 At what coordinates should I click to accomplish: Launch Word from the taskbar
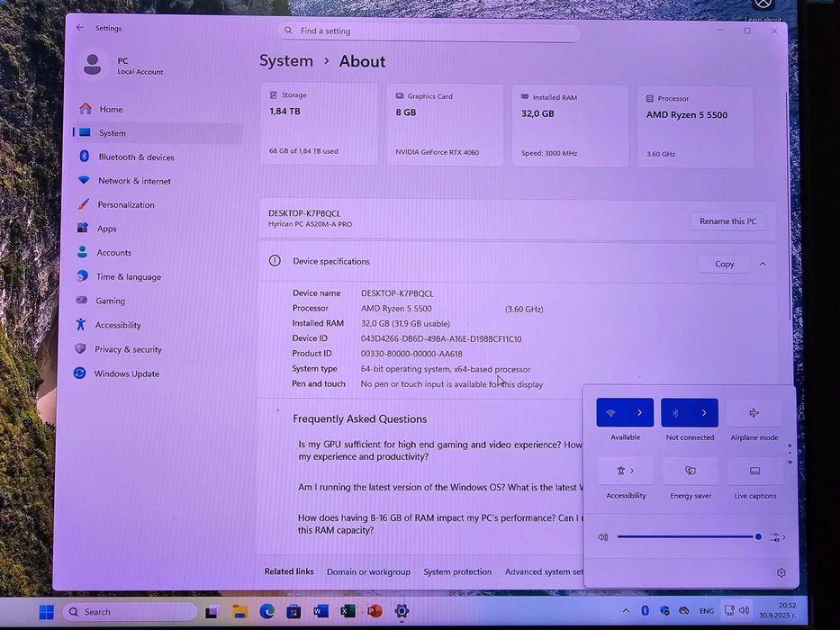click(321, 611)
